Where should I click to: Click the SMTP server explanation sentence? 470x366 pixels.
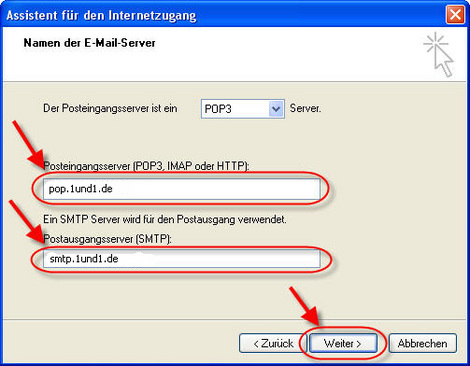165,219
